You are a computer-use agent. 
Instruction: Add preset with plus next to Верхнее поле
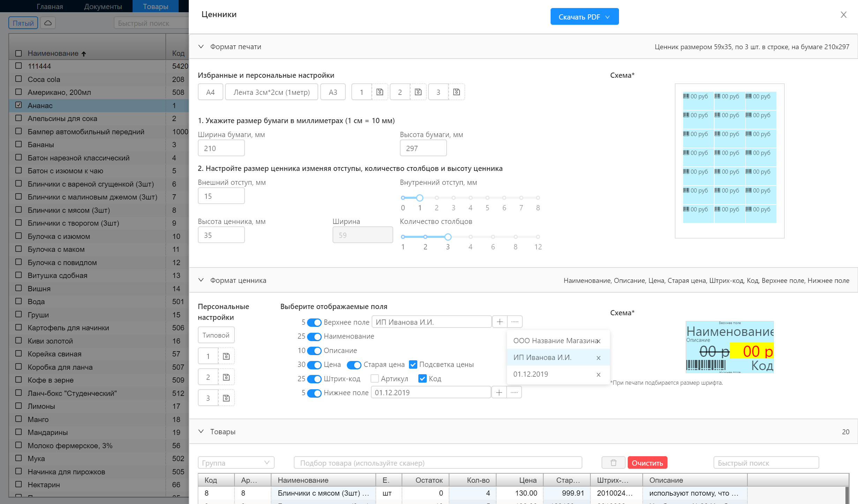(500, 322)
